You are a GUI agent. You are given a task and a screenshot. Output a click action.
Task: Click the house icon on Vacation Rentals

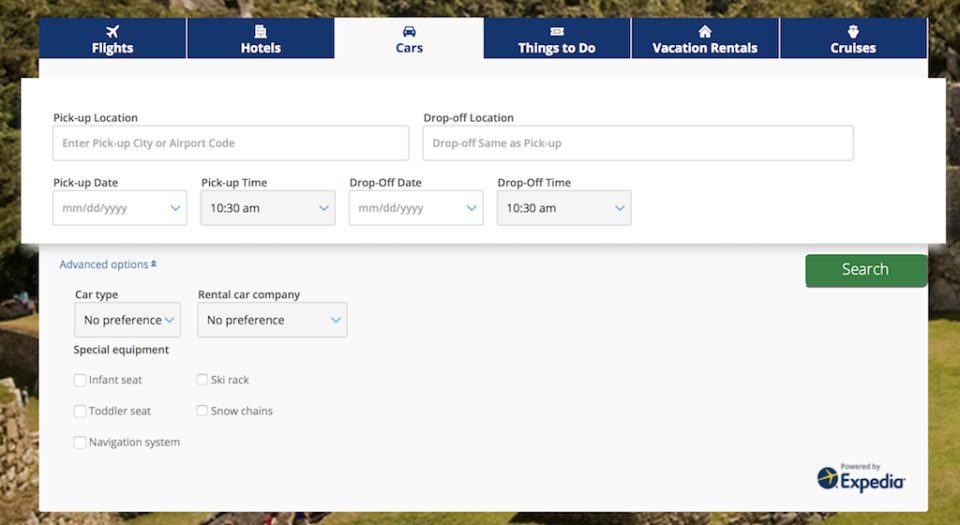coord(705,31)
